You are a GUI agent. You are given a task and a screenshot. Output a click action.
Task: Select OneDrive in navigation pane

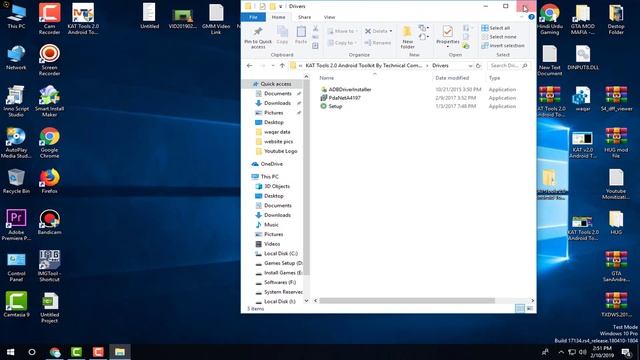[x=271, y=164]
